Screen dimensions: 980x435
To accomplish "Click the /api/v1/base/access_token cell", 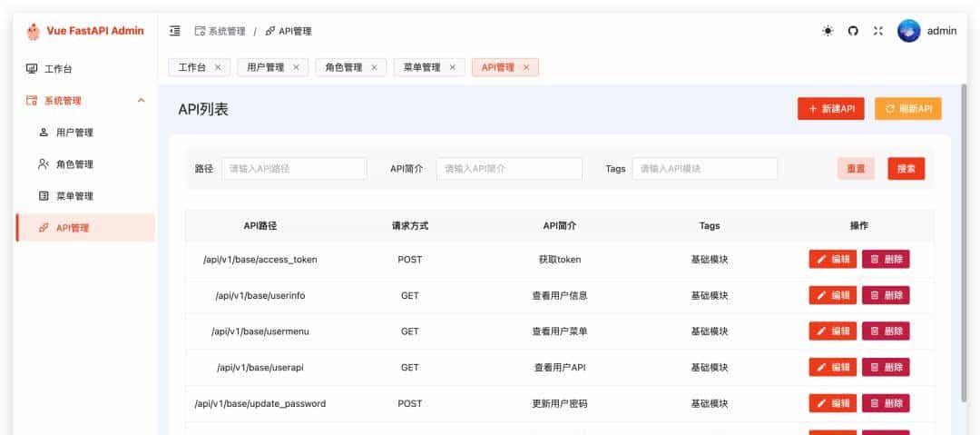I will [260, 259].
